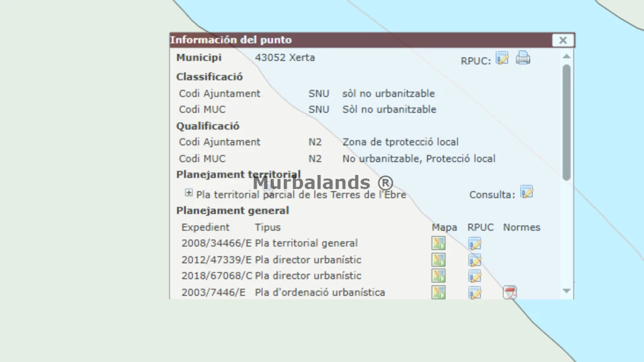
Task: Click the scrollbar down arrow
Action: click(567, 291)
